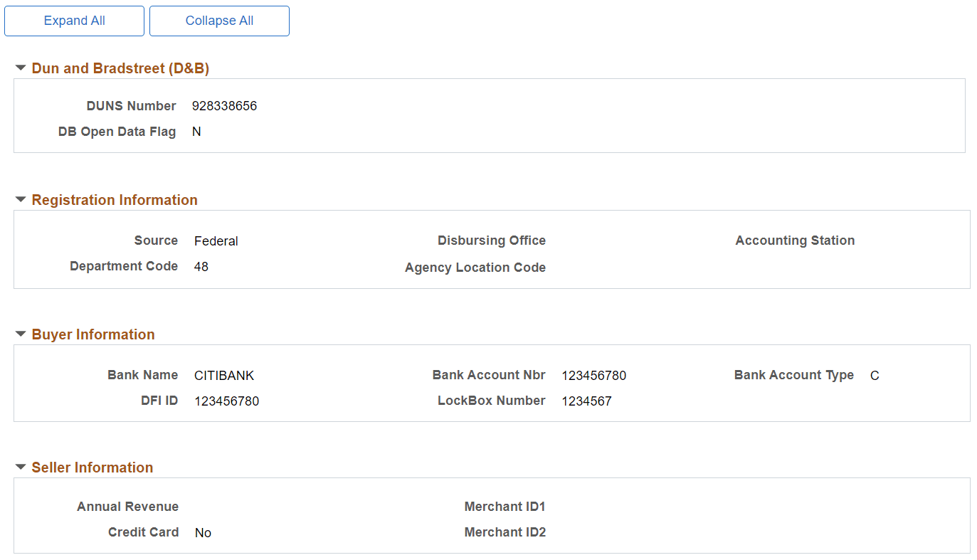Screen dimensions: 977x560
Task: Select the Source value Federal
Action: coord(216,241)
